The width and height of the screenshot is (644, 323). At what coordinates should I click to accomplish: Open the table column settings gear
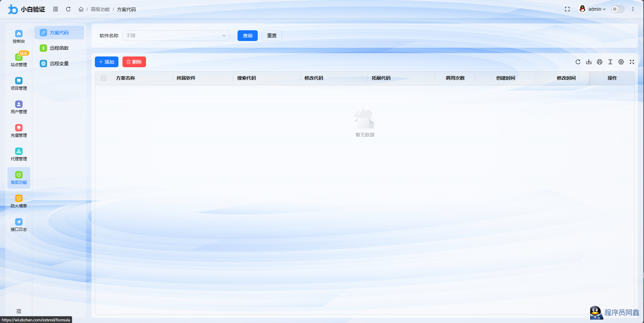click(x=621, y=62)
